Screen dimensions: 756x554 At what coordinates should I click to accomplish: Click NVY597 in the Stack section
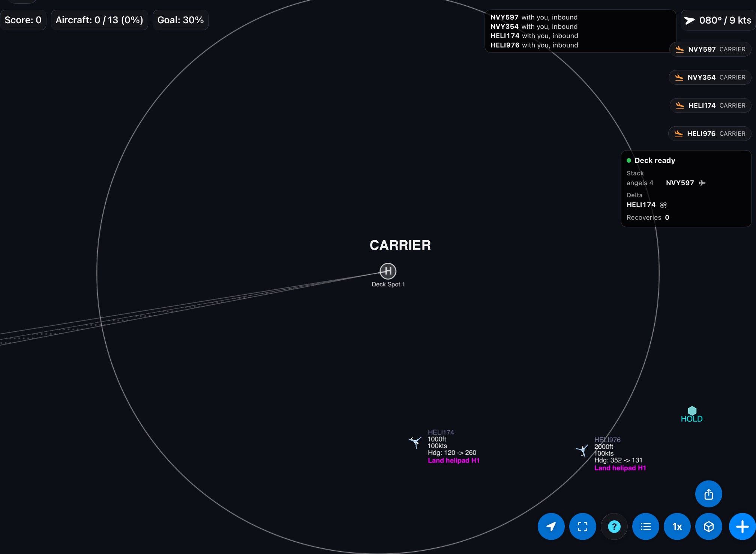pyautogui.click(x=680, y=183)
